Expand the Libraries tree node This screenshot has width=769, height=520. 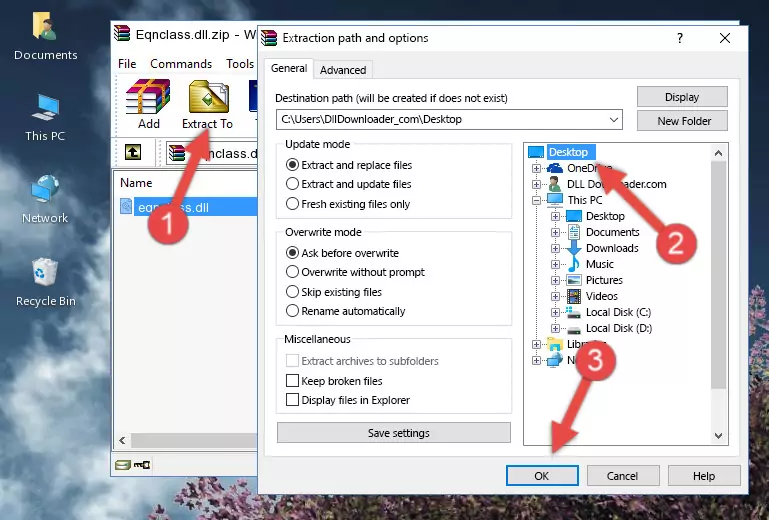tap(536, 344)
